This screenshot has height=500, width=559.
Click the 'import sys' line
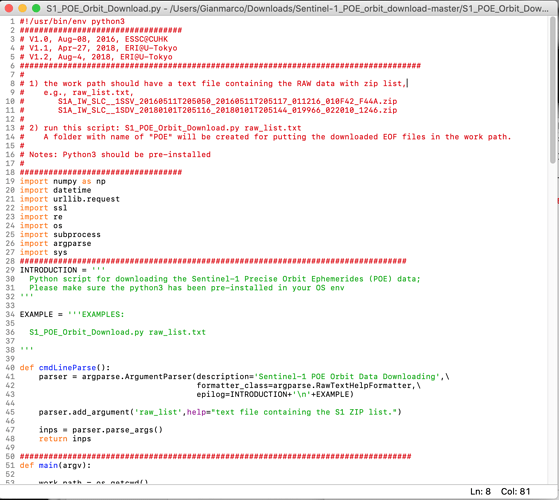click(43, 252)
